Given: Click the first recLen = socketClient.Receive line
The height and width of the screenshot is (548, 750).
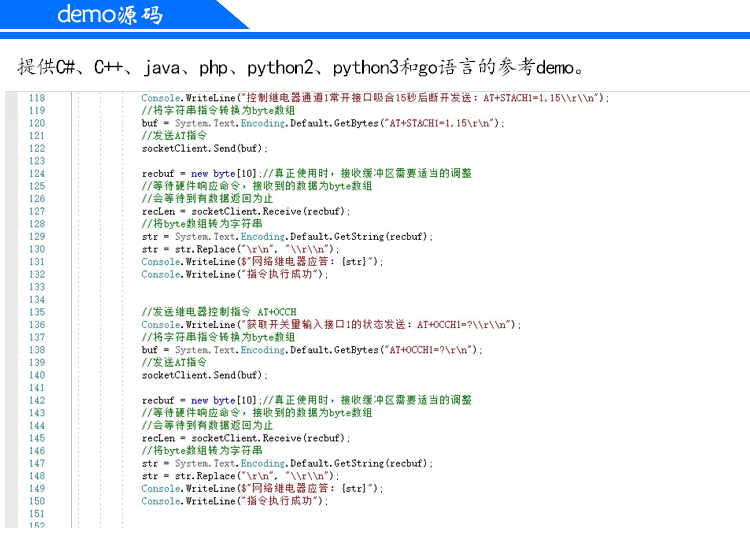Looking at the screenshot, I should (246, 211).
